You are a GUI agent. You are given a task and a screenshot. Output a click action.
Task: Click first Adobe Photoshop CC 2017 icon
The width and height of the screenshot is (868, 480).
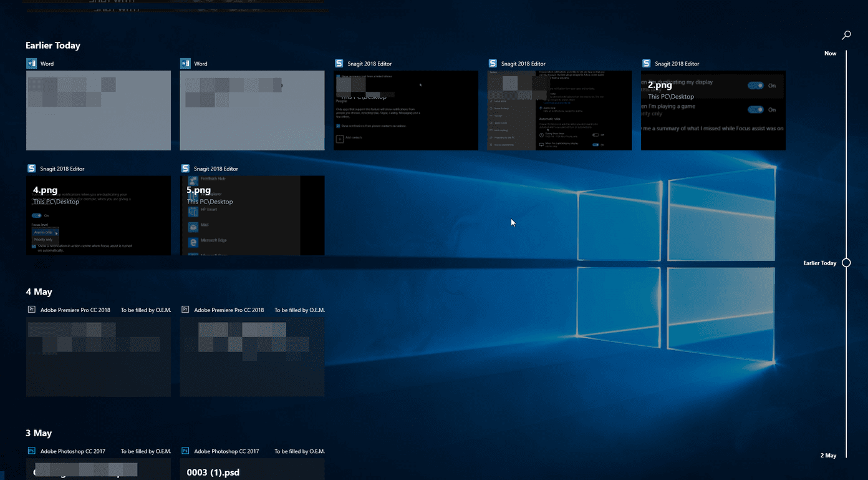[x=31, y=451]
